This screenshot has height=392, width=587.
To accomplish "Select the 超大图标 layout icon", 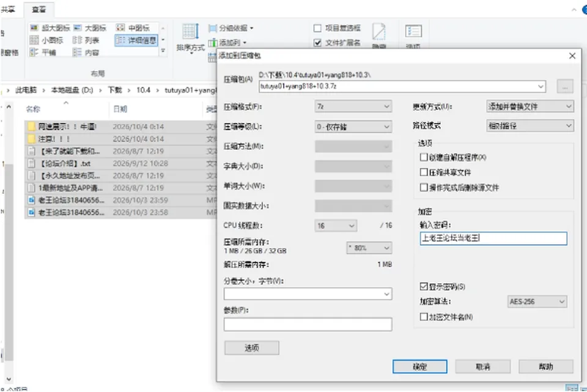I will (x=34, y=28).
